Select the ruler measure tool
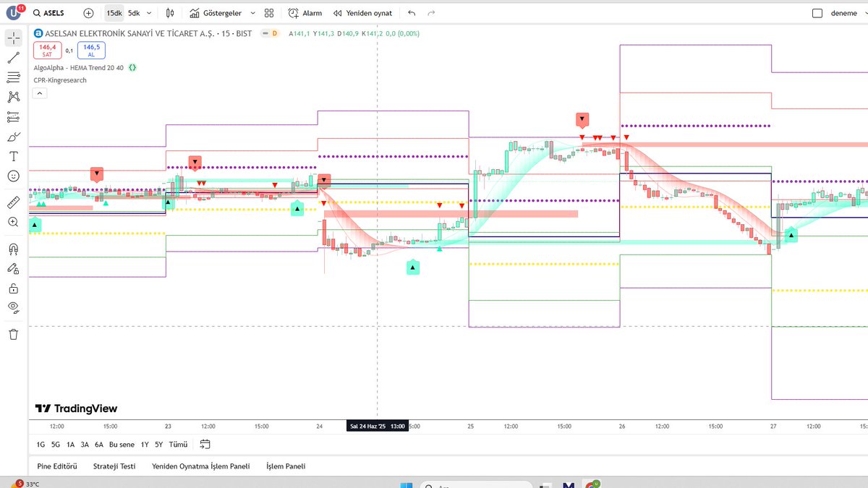Image resolution: width=868 pixels, height=488 pixels. click(x=14, y=202)
